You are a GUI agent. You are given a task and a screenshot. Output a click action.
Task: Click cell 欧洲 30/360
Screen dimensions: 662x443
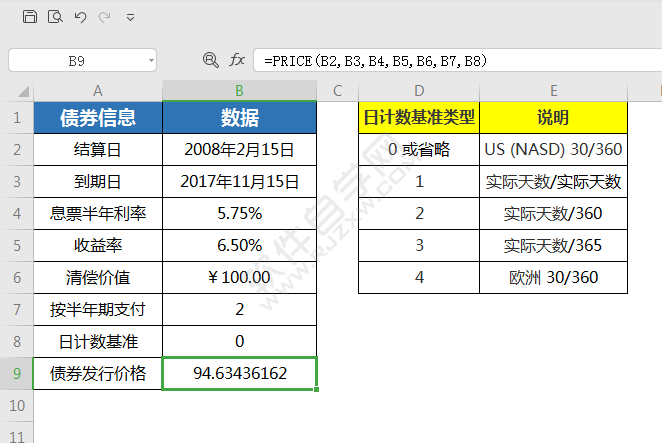click(553, 277)
